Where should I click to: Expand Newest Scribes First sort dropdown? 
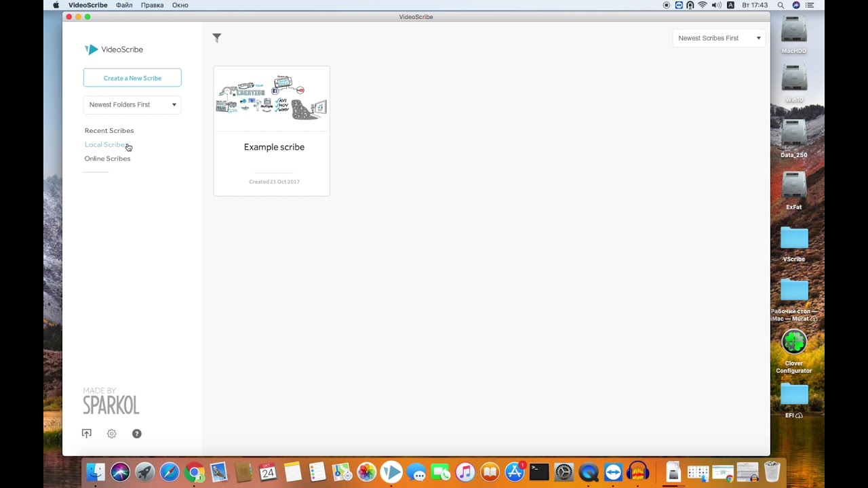pyautogui.click(x=719, y=38)
